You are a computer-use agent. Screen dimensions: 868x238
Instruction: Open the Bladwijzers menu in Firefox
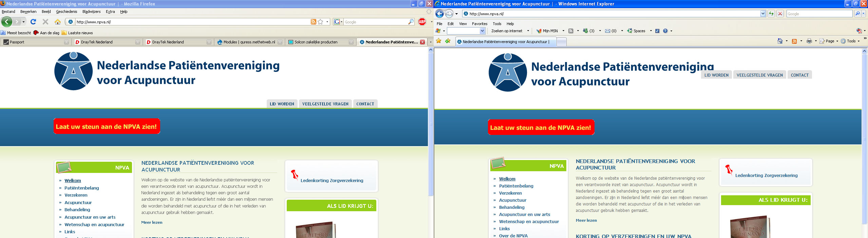[91, 12]
